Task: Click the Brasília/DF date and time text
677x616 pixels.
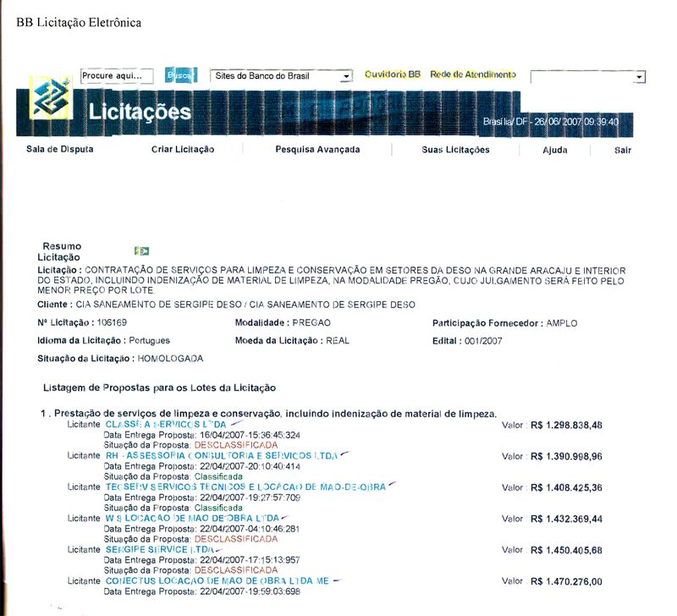Action: [551, 122]
